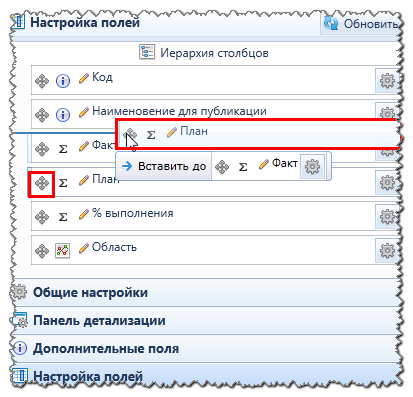
Task: Open gear settings for % выполнения
Action: 387,216
